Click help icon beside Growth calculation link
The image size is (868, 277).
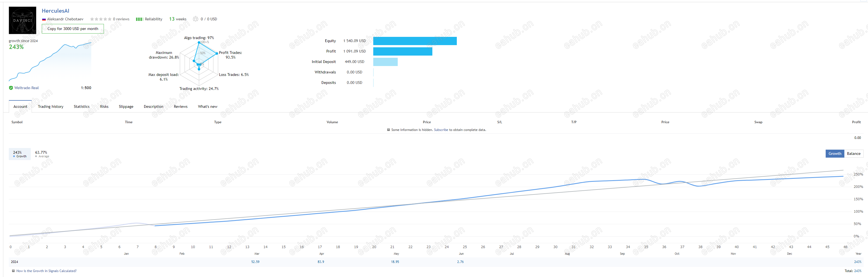click(x=13, y=271)
